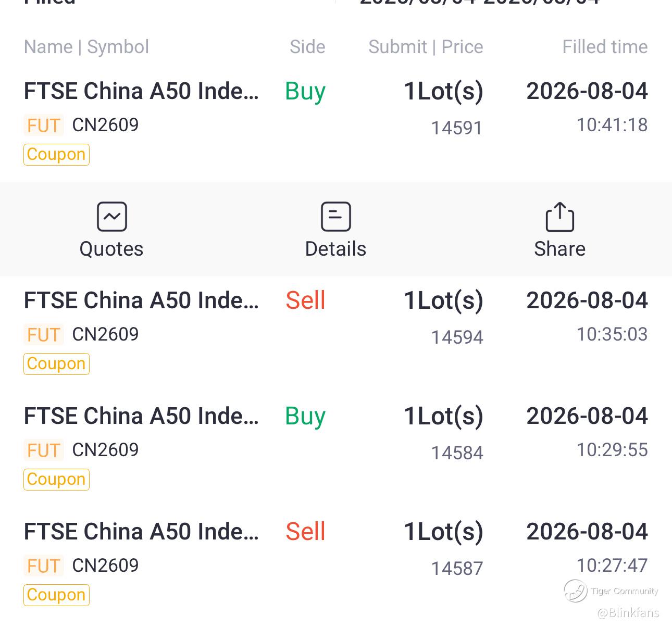Screen dimensions: 672x628
Task: Tap the FUT badge on the 10:41:18 order
Action: (x=44, y=125)
